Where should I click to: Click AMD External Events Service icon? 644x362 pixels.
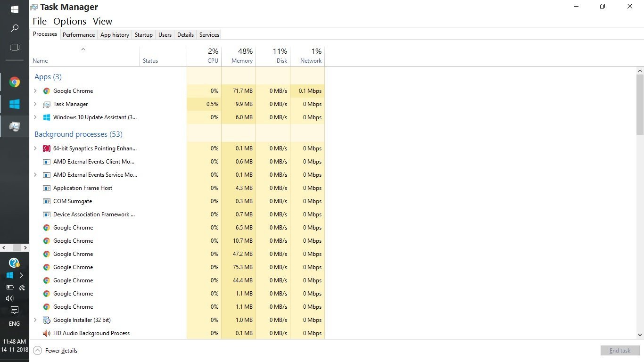click(x=47, y=175)
